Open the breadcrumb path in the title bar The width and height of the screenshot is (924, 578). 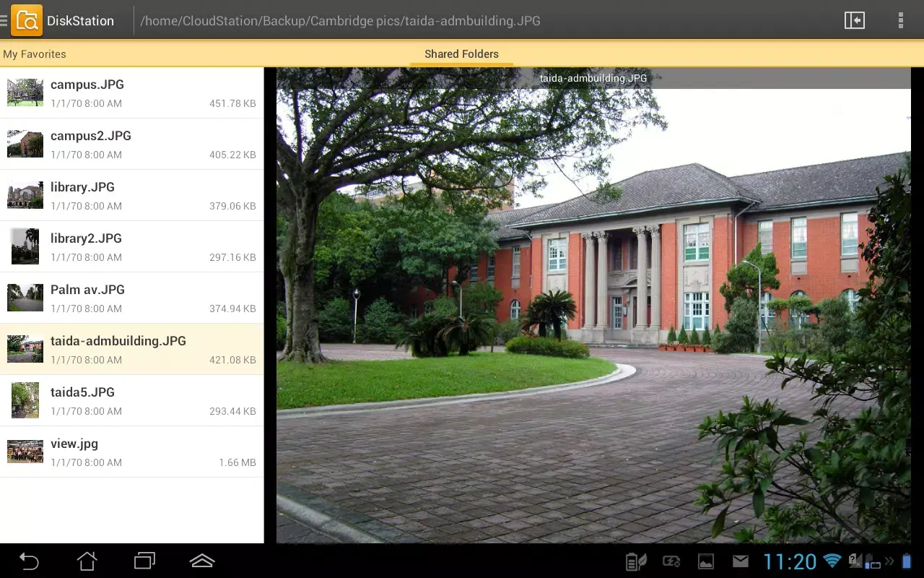339,20
